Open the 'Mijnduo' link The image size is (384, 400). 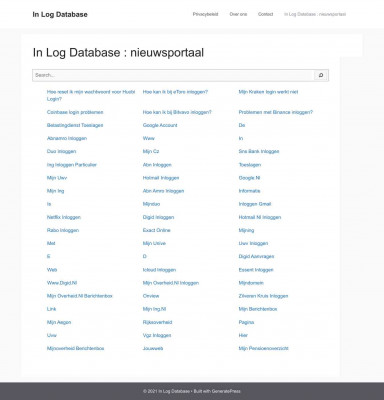click(151, 204)
